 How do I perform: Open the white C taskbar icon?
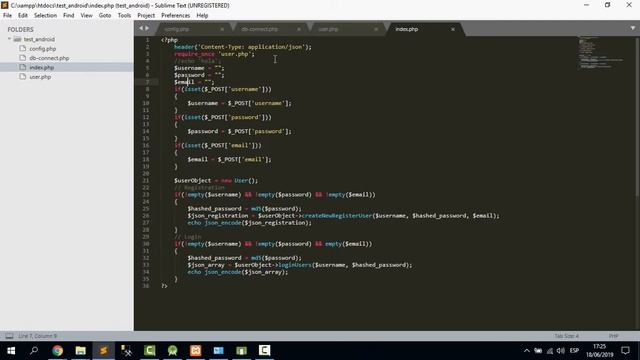[264, 351]
